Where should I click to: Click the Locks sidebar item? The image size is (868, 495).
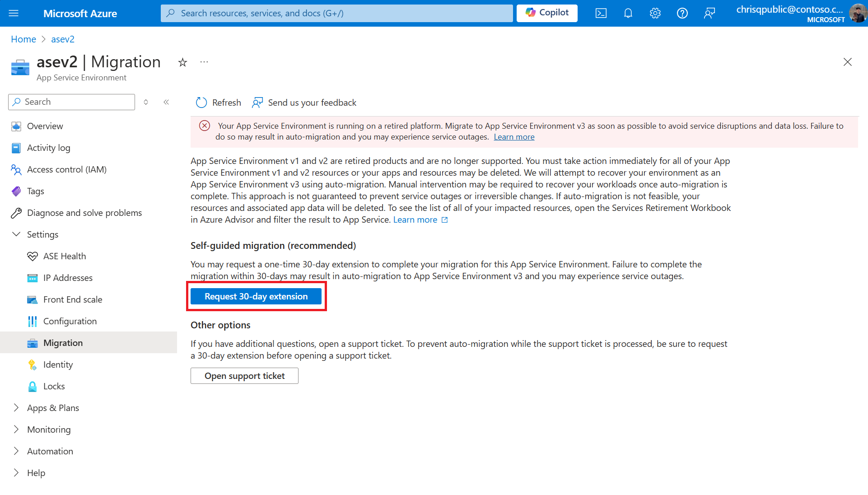pos(54,385)
